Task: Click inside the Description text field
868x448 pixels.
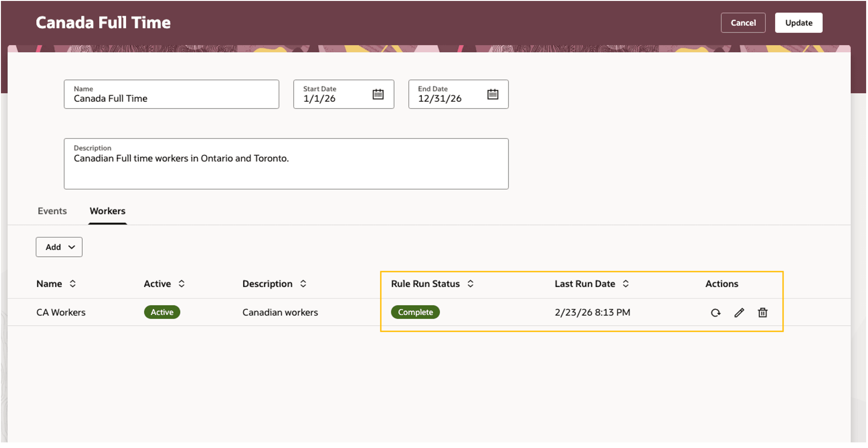Action: [x=286, y=163]
